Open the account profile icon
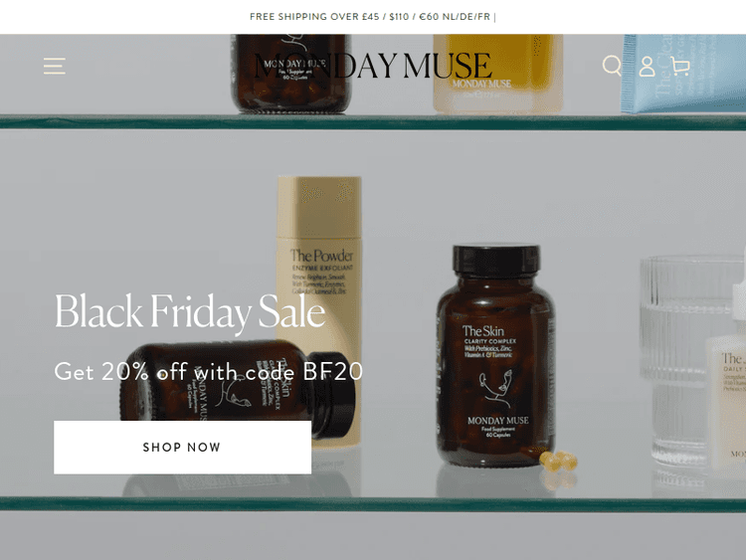 click(647, 66)
